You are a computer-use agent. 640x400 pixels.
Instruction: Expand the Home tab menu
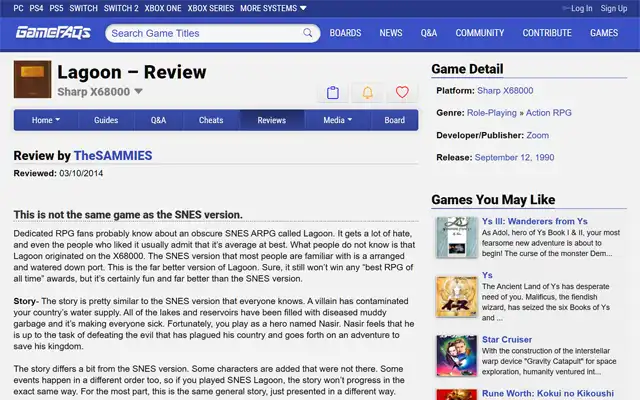46,120
